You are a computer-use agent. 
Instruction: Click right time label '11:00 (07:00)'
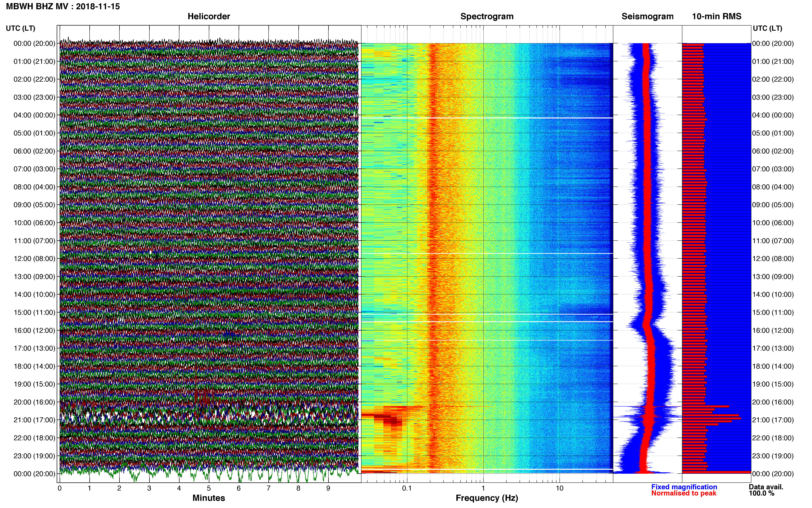point(773,241)
